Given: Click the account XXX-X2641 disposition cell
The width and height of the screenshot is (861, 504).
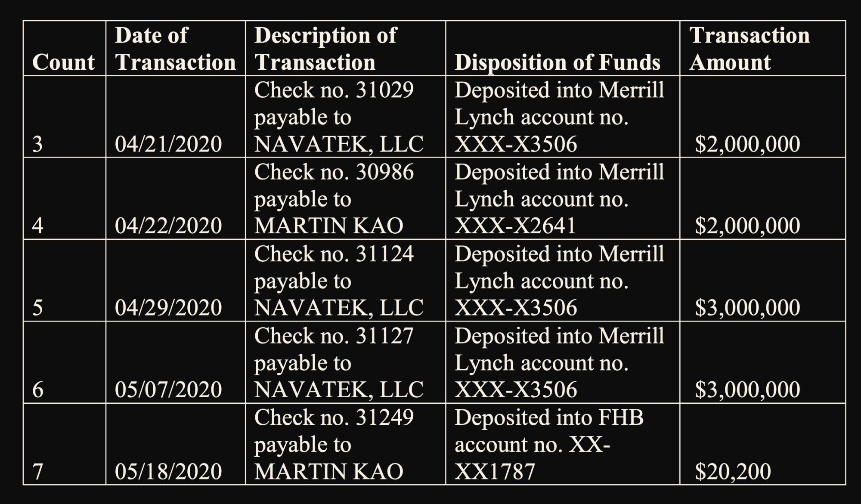Looking at the screenshot, I should 559,198.
